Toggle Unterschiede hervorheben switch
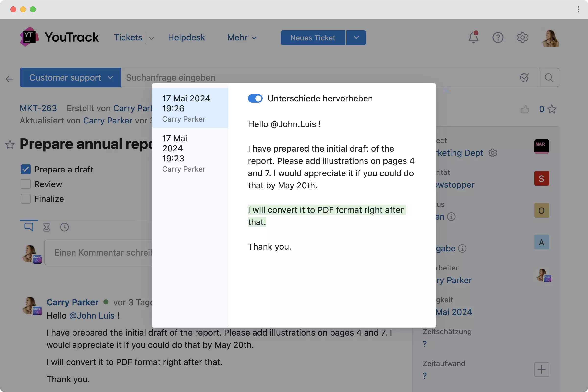This screenshot has height=392, width=588. [255, 98]
